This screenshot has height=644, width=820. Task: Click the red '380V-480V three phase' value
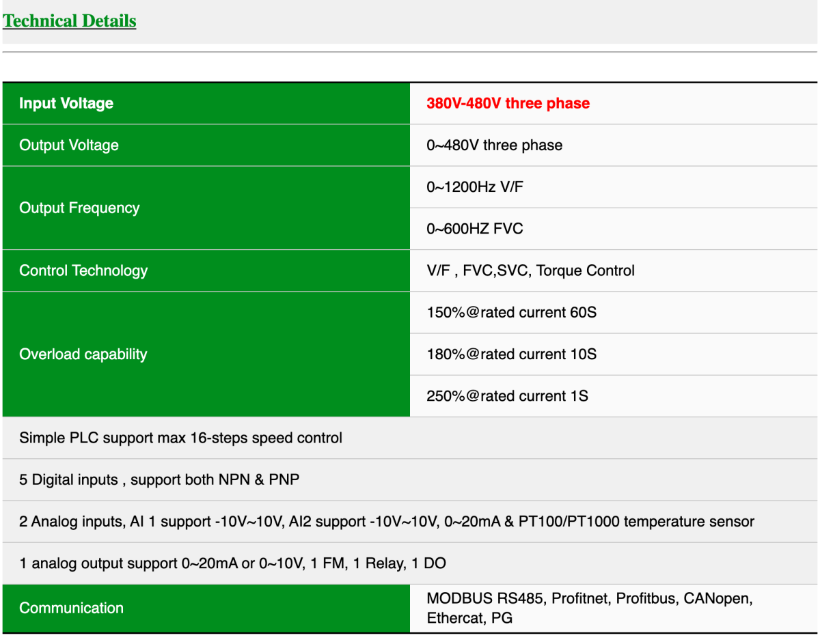point(508,104)
